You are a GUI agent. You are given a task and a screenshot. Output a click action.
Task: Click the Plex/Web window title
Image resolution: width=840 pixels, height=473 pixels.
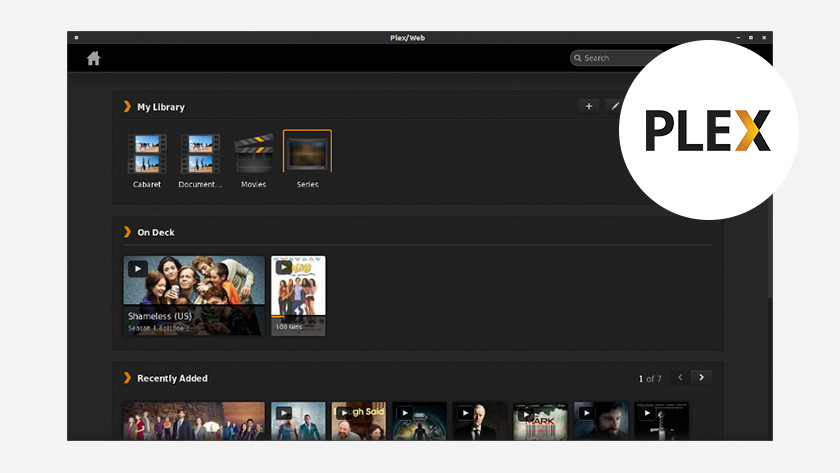click(408, 37)
